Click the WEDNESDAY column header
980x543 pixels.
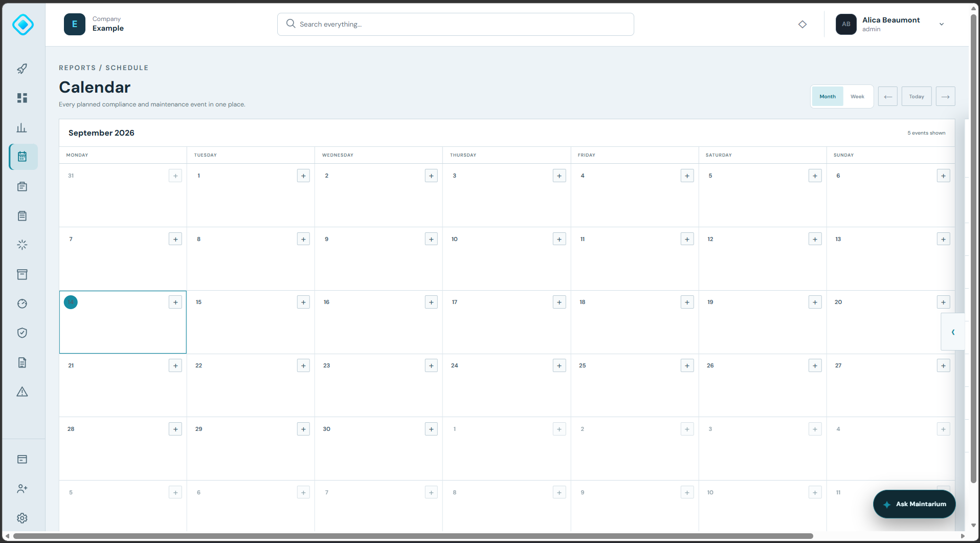[338, 155]
